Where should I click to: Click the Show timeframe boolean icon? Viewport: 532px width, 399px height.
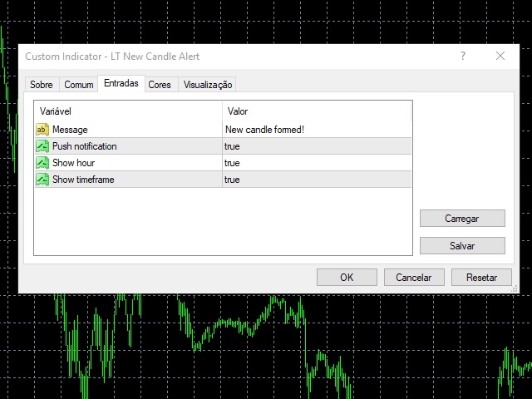[x=42, y=180]
